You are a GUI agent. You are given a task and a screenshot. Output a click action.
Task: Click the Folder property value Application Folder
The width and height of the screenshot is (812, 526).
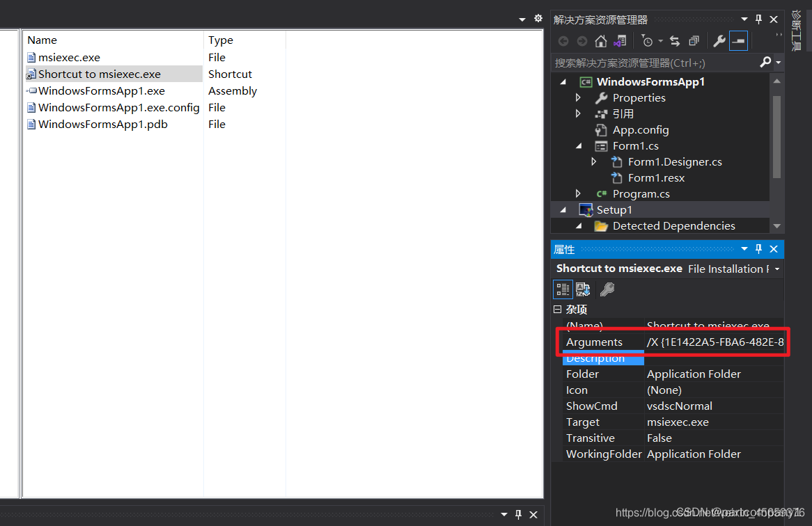694,374
